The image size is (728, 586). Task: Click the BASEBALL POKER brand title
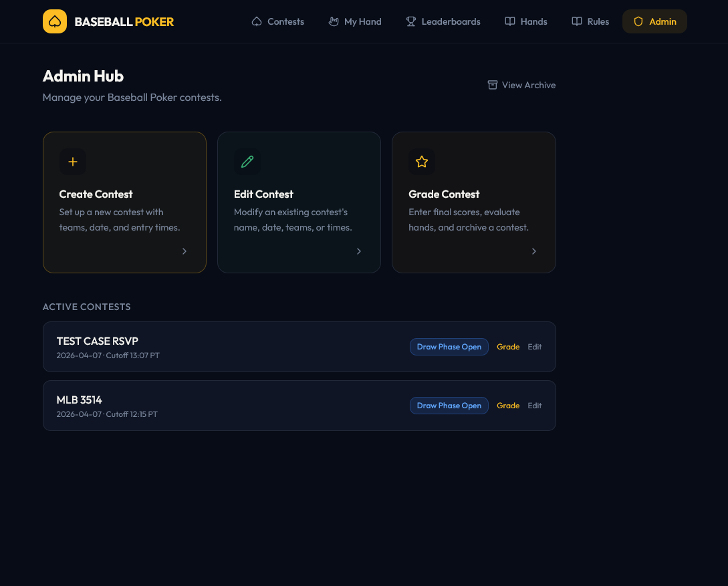click(x=124, y=21)
